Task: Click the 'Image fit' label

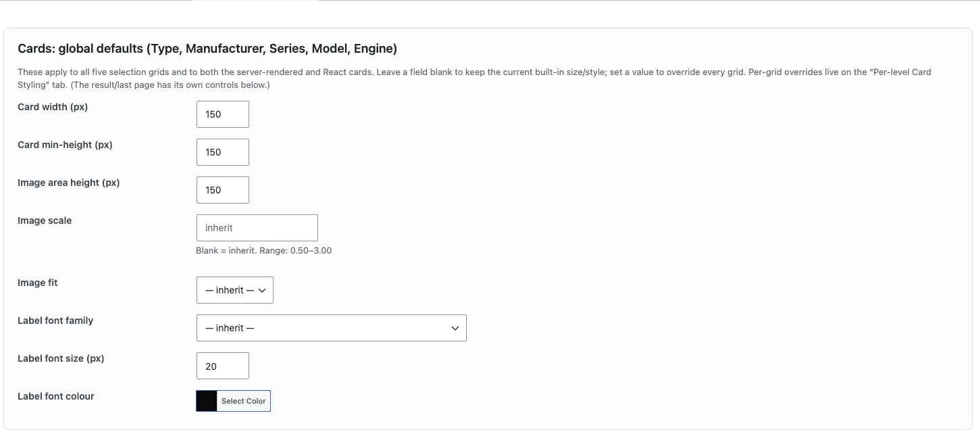Action: coord(38,283)
